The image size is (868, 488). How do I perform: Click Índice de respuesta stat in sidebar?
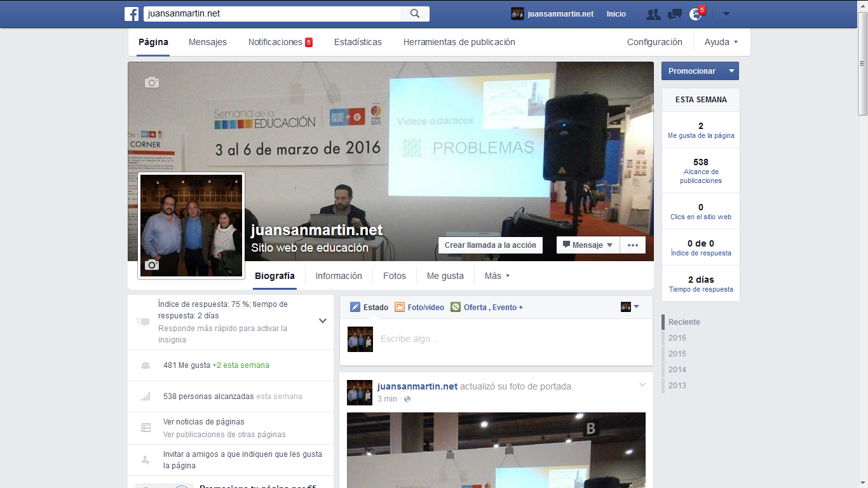pyautogui.click(x=701, y=247)
